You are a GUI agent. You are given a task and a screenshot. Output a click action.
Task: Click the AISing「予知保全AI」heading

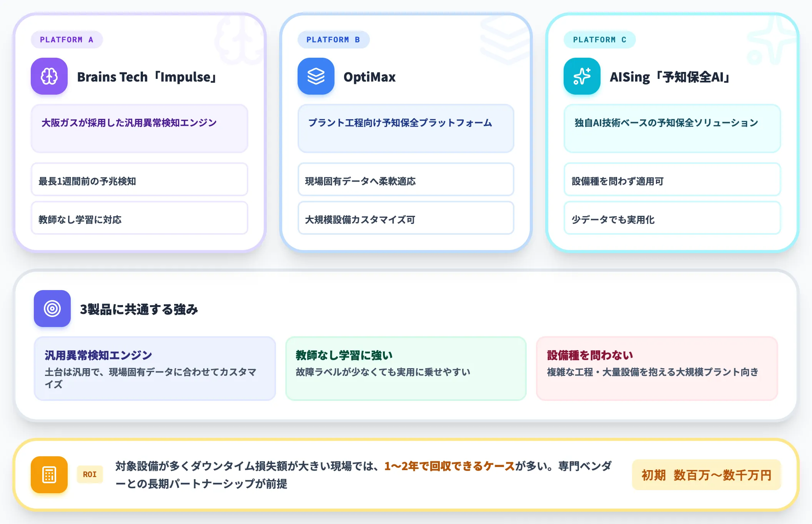(x=670, y=77)
